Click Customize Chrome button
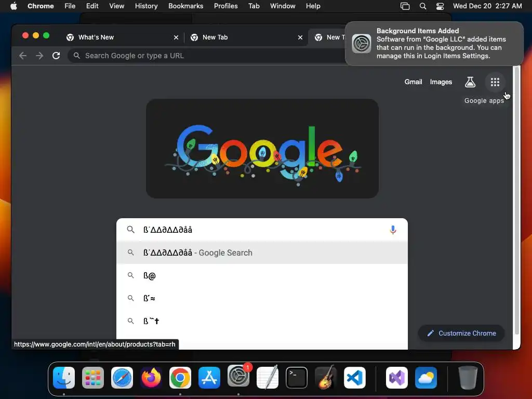This screenshot has height=399, width=532. tap(461, 333)
